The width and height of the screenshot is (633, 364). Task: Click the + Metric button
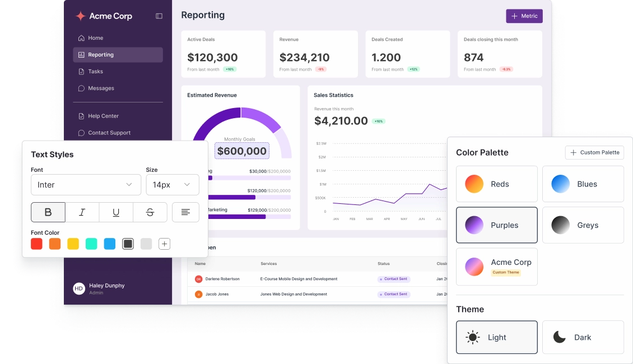click(524, 16)
